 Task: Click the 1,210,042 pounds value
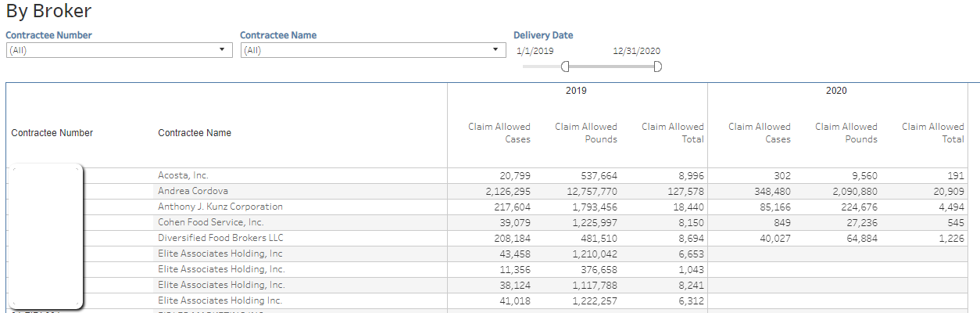tap(595, 254)
